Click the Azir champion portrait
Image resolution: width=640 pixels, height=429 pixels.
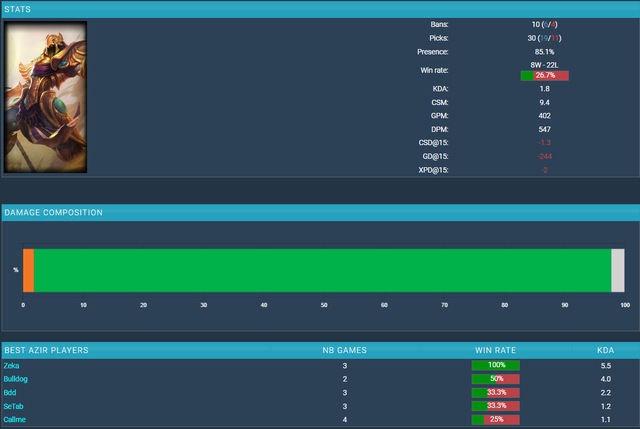[46, 97]
